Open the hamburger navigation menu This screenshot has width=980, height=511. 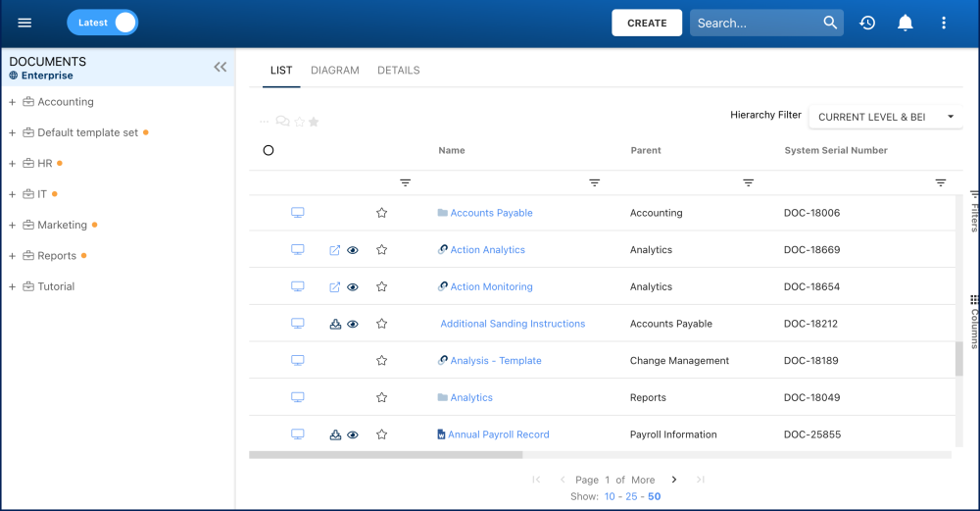[24, 23]
